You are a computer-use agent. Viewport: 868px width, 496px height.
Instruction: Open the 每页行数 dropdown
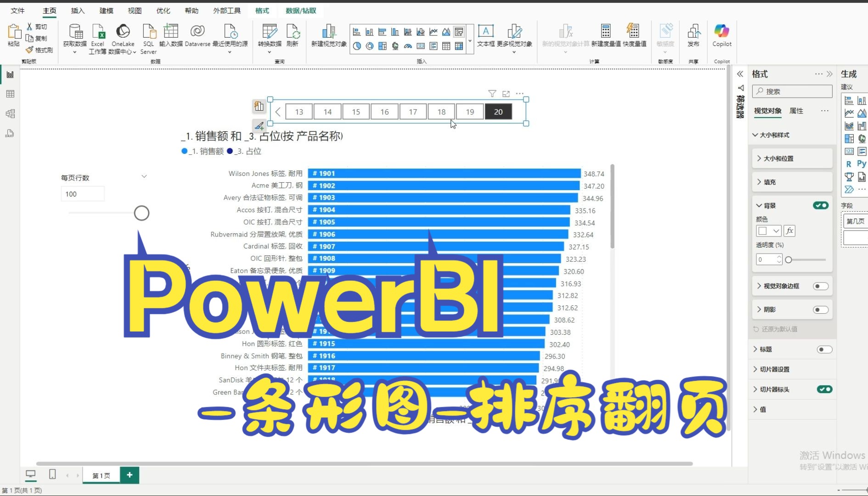[x=144, y=176]
